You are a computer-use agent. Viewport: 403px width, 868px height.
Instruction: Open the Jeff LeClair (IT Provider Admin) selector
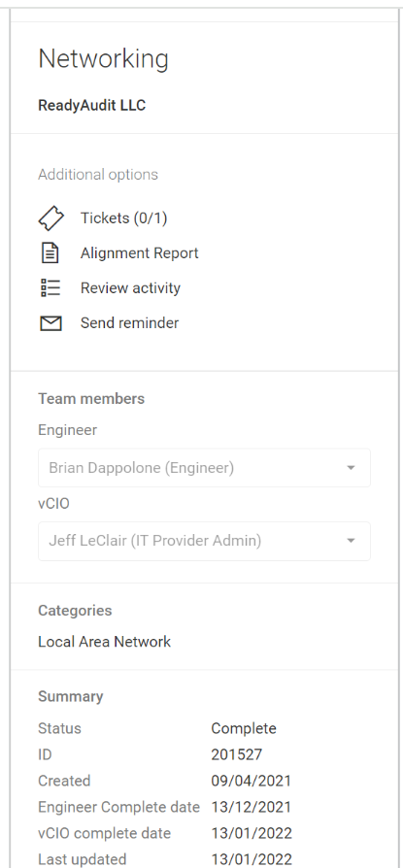[204, 541]
